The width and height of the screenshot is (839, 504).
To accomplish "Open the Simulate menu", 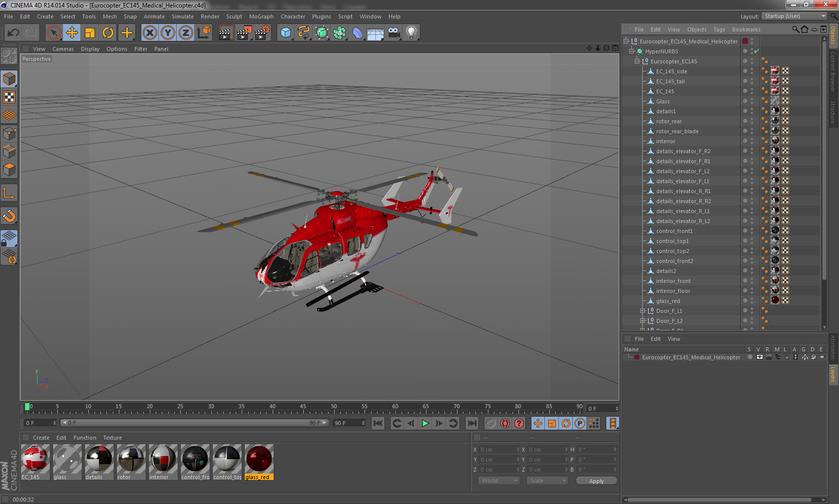I will 183,16.
